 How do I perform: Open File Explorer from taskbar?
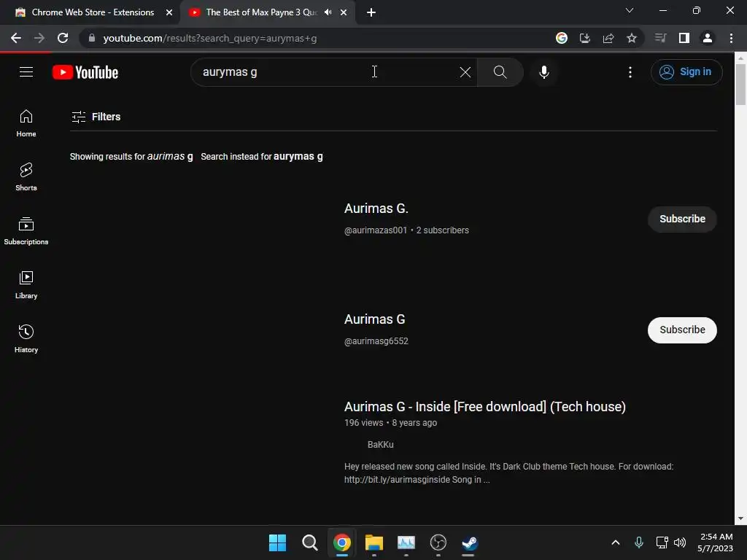[x=374, y=542]
